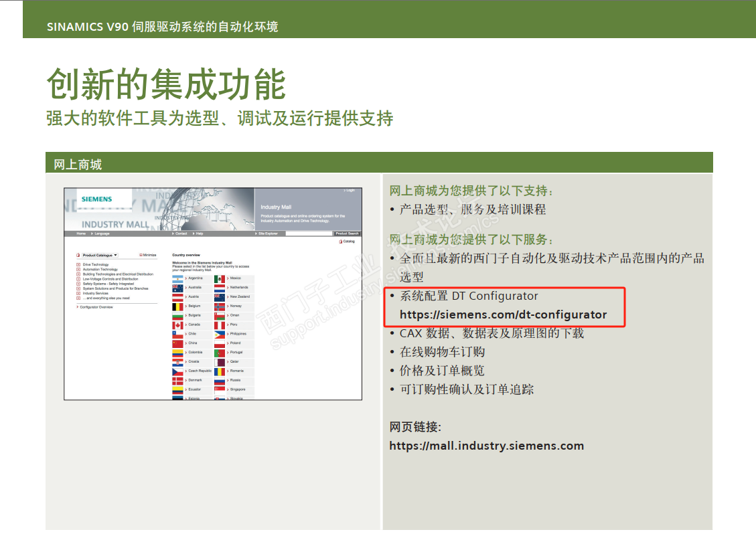Open the Help menu item
This screenshot has width=756, height=540.
pyautogui.click(x=198, y=234)
